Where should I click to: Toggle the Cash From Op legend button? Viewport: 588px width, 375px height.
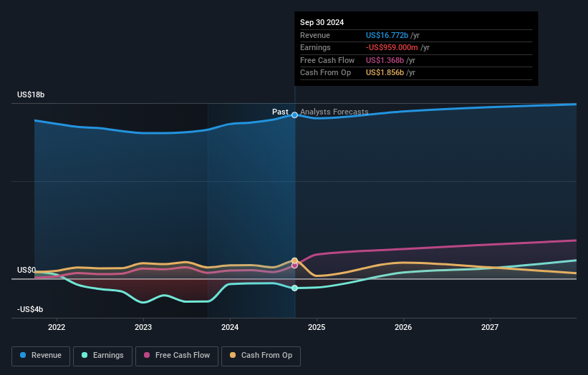pos(261,356)
